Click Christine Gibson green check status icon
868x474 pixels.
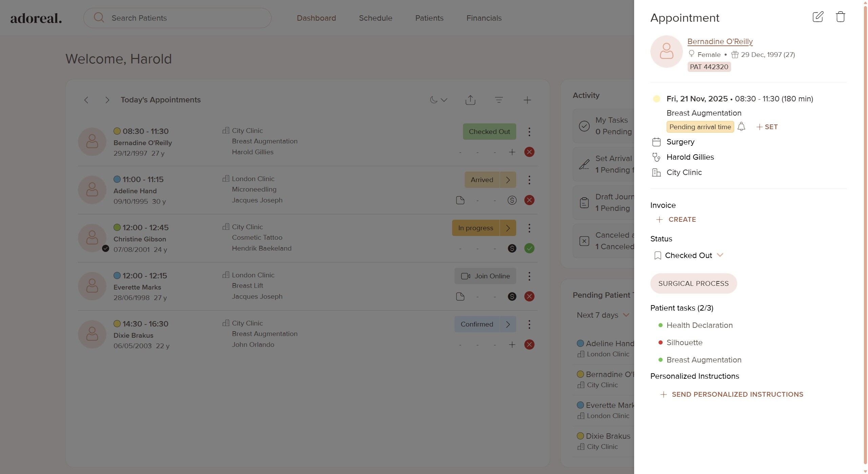tap(529, 248)
